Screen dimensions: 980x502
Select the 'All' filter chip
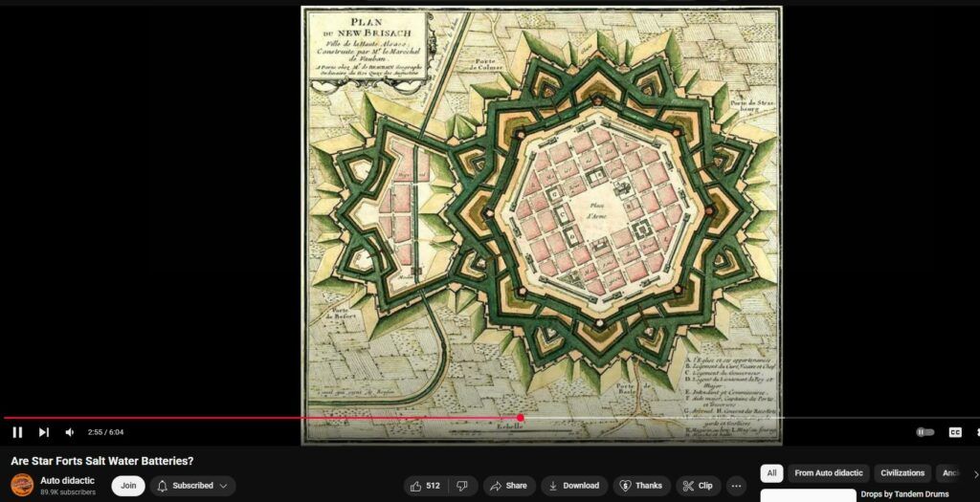tap(772, 473)
